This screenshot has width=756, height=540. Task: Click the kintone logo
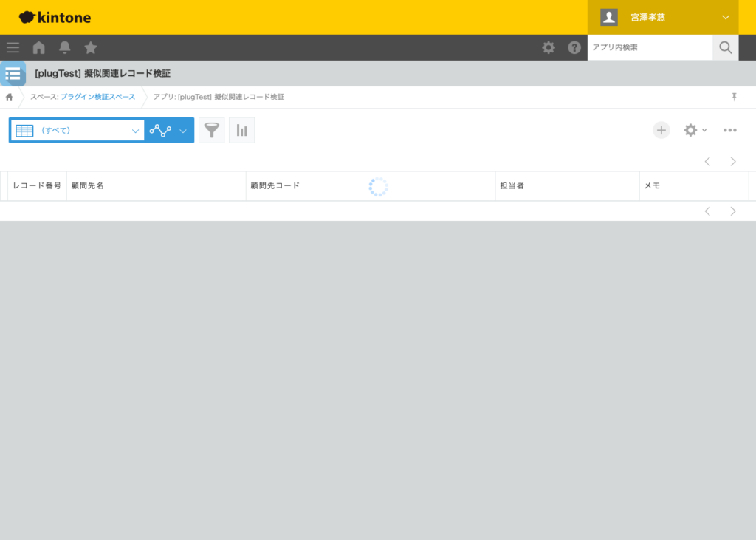55,17
